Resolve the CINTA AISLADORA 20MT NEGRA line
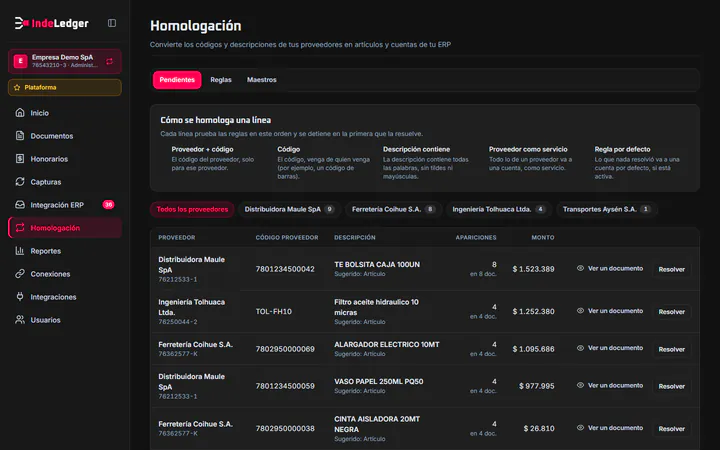This screenshot has width=720, height=450. (x=671, y=428)
